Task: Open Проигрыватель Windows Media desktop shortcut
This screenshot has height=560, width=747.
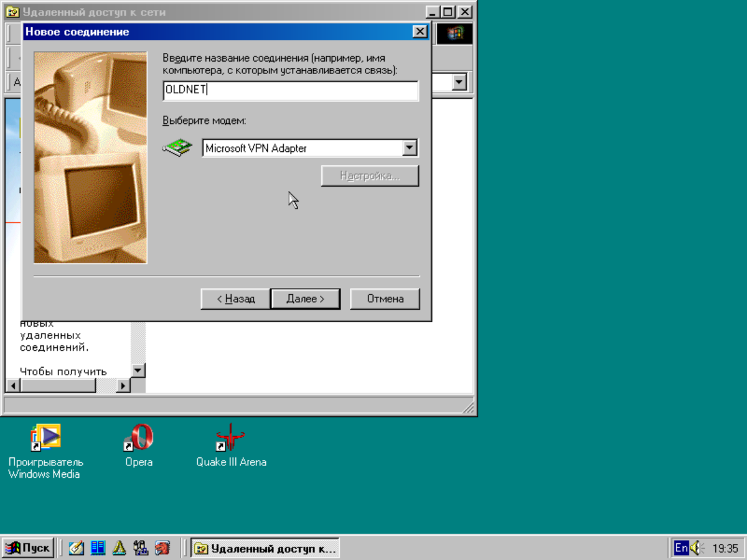Action: click(x=45, y=439)
